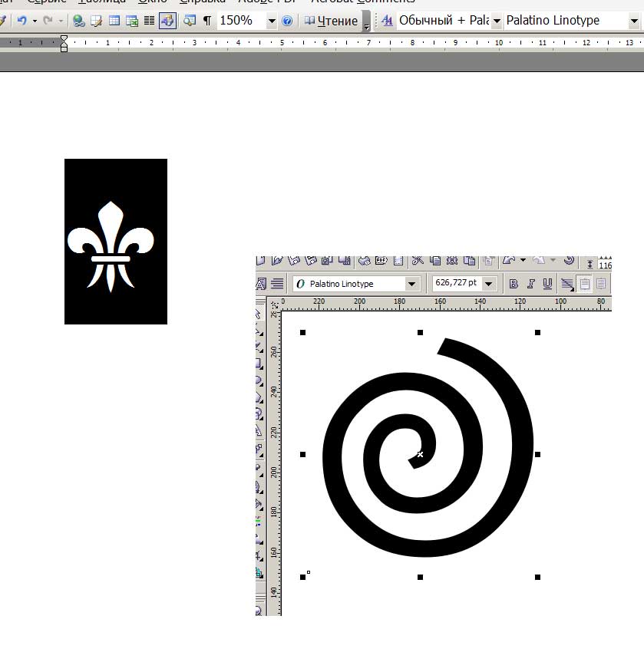Open the Document Map icon

pyautogui.click(x=190, y=21)
